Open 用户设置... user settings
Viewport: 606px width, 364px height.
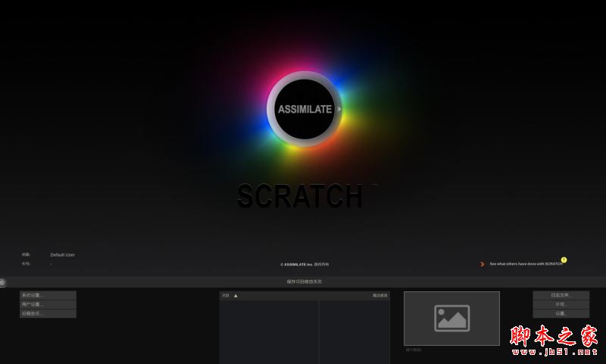pos(48,304)
